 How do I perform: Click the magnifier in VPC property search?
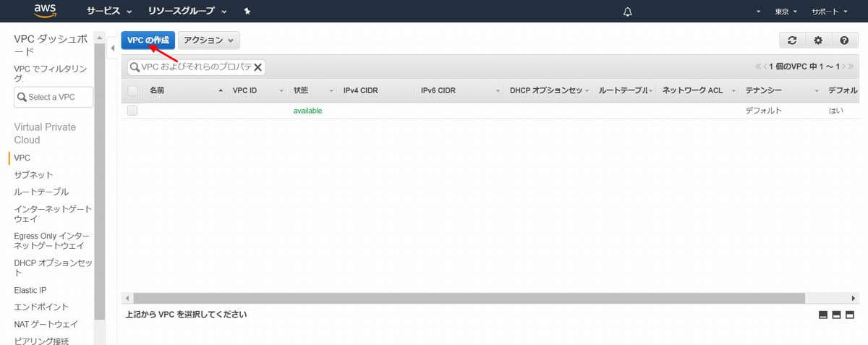[135, 67]
